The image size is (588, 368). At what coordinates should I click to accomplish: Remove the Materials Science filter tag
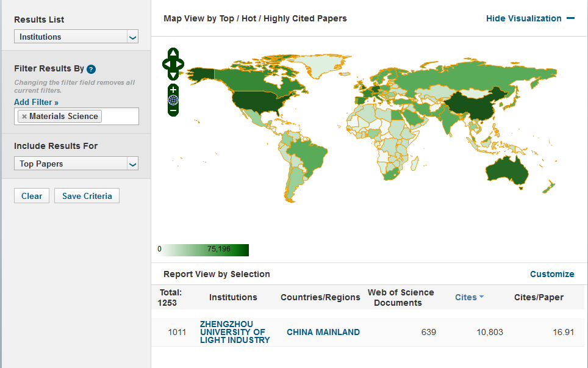24,117
